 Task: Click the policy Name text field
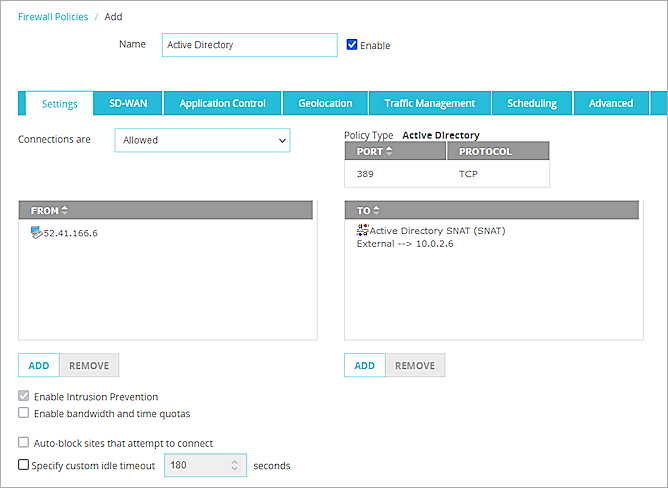pyautogui.click(x=249, y=45)
